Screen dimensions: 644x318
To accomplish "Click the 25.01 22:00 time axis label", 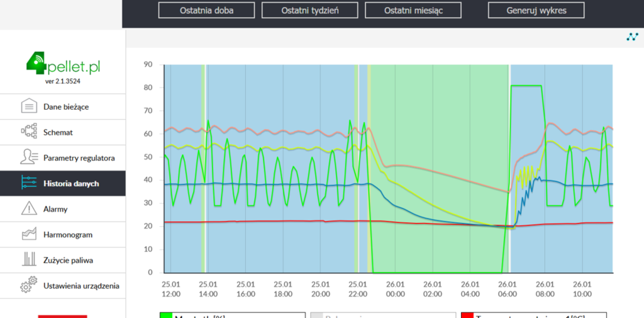I will [x=358, y=288].
